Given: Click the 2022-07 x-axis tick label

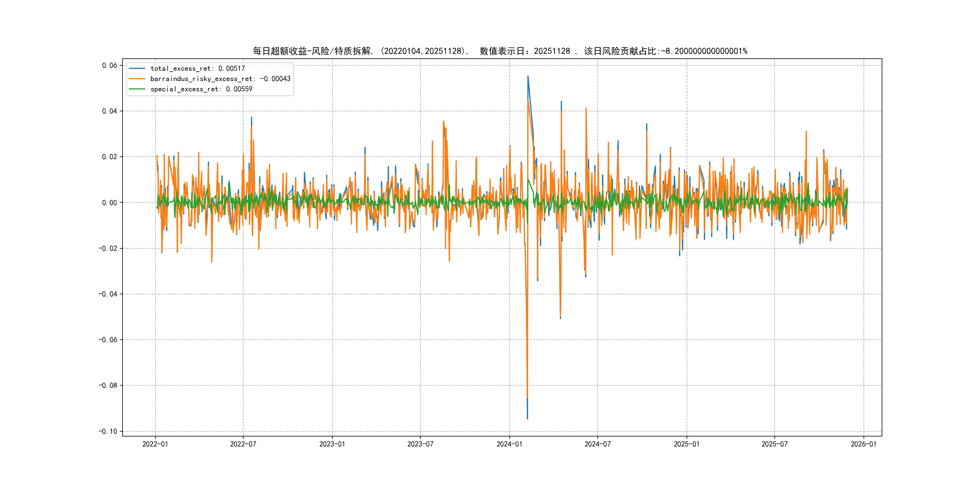Looking at the screenshot, I should point(243,444).
